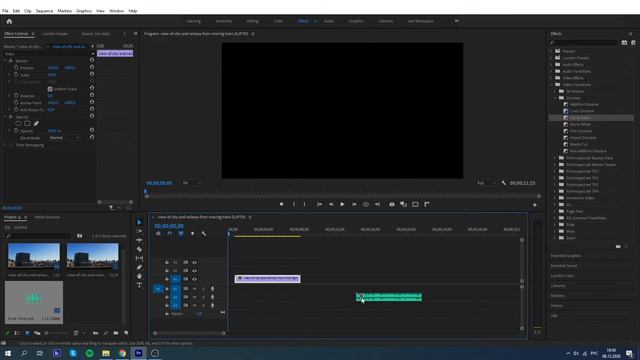Toggle timeline Snap magnet icon
This screenshot has height=360, width=640.
click(x=170, y=233)
